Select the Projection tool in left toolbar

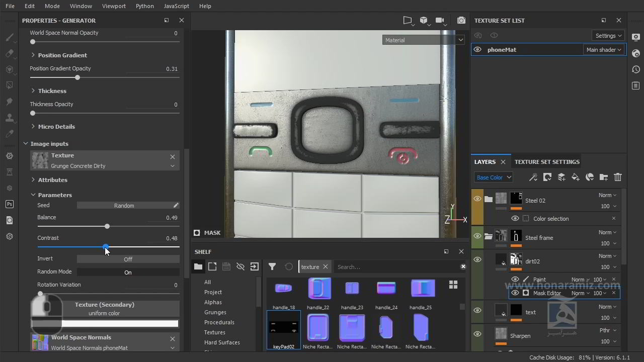[10, 70]
